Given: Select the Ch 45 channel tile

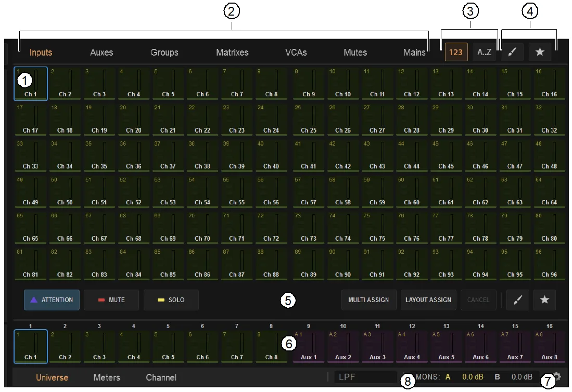Looking at the screenshot, I should [x=446, y=155].
